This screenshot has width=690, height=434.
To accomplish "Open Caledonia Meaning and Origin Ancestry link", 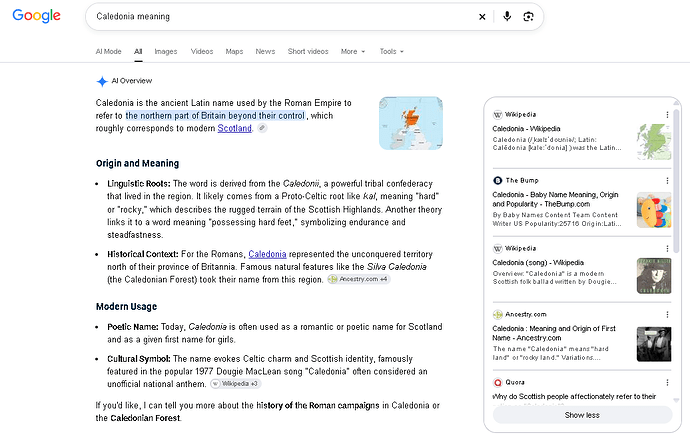I will (554, 333).
